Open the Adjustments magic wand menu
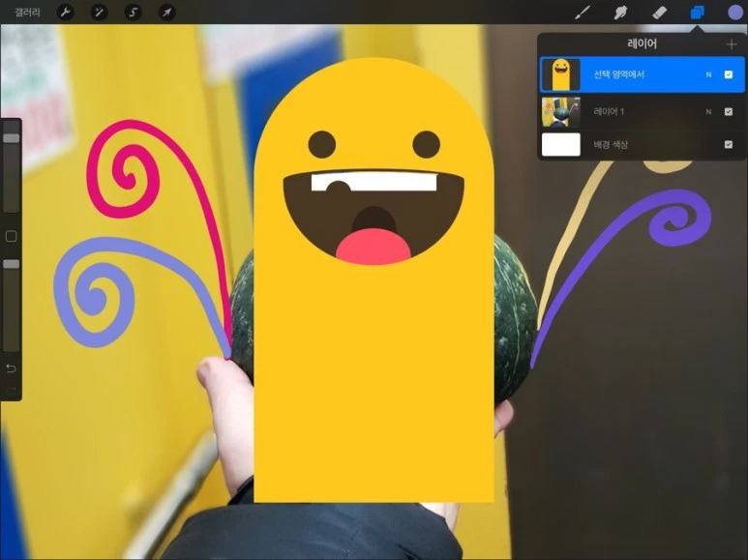Image resolution: width=748 pixels, height=560 pixels. pos(99,13)
